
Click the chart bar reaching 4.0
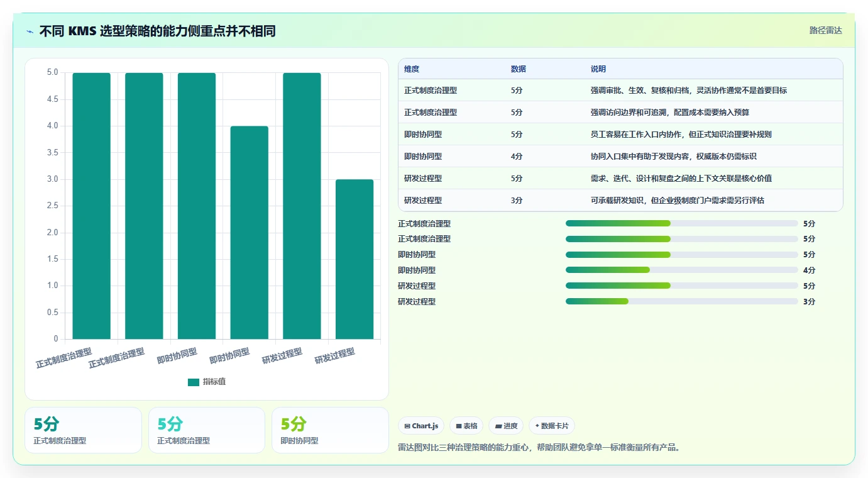click(249, 233)
